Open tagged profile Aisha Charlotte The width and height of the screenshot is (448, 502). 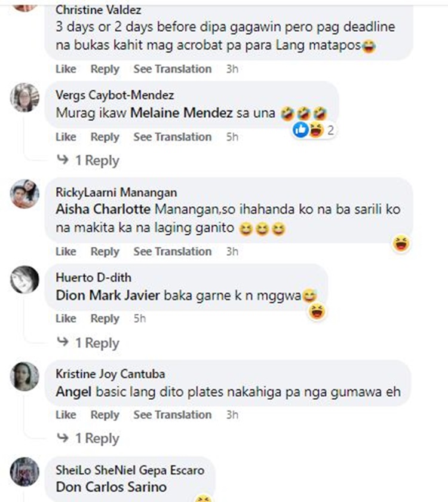tap(103, 209)
